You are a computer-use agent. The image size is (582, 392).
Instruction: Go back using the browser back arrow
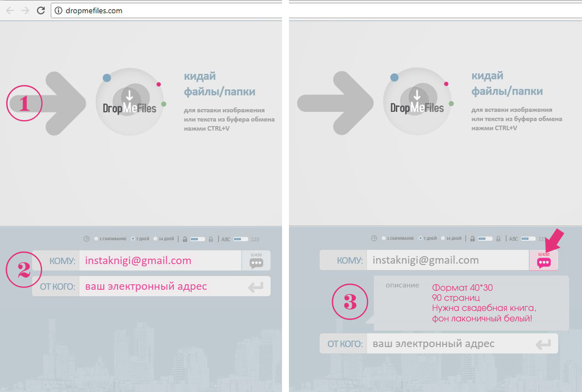click(10, 11)
